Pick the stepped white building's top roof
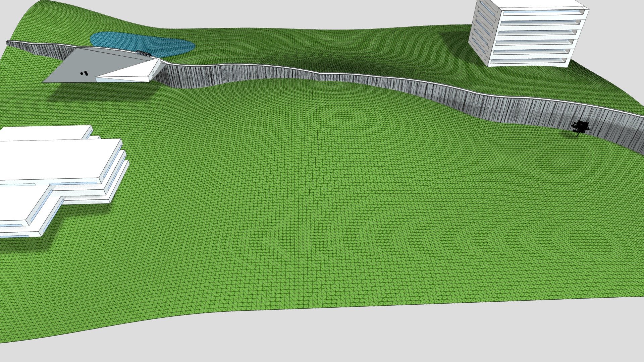The width and height of the screenshot is (644, 362). 45,133
